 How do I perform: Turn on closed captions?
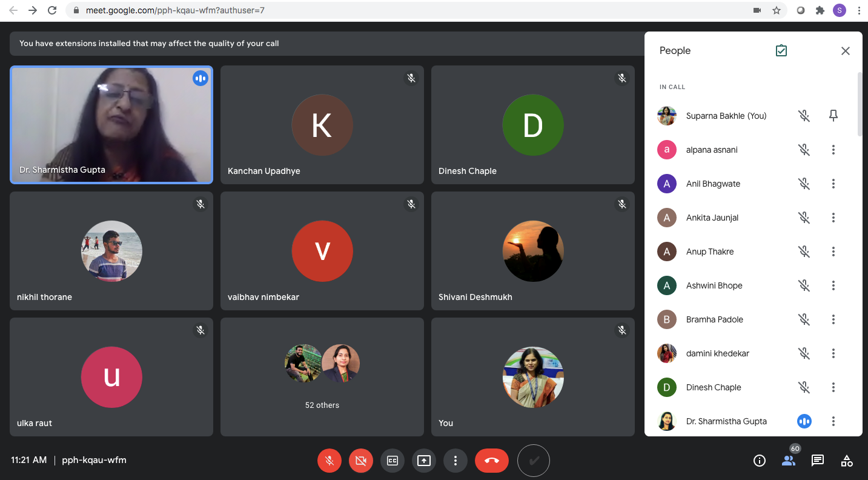pos(392,461)
